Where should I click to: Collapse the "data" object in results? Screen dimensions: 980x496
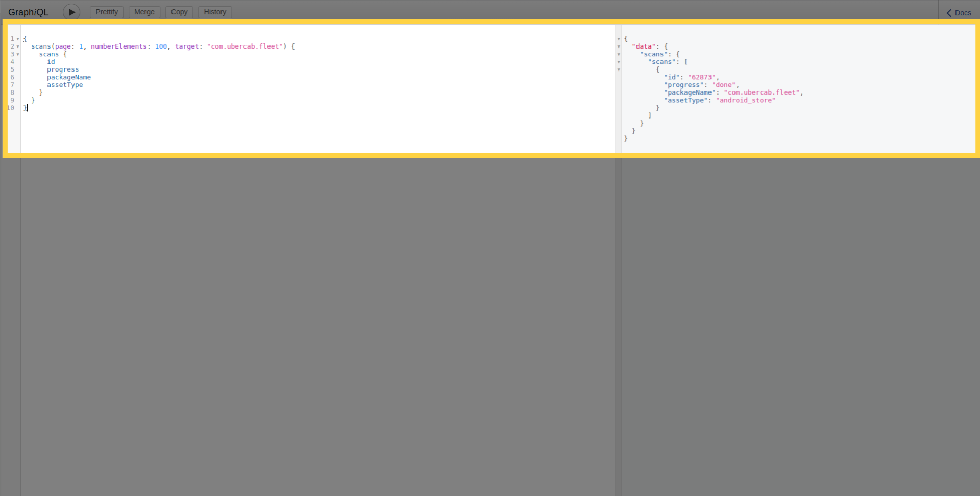pyautogui.click(x=619, y=46)
